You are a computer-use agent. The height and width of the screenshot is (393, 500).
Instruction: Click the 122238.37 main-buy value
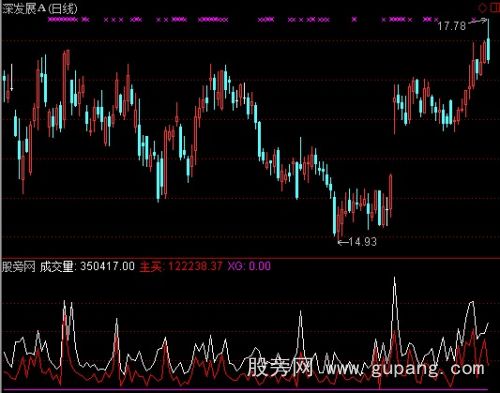[195, 266]
